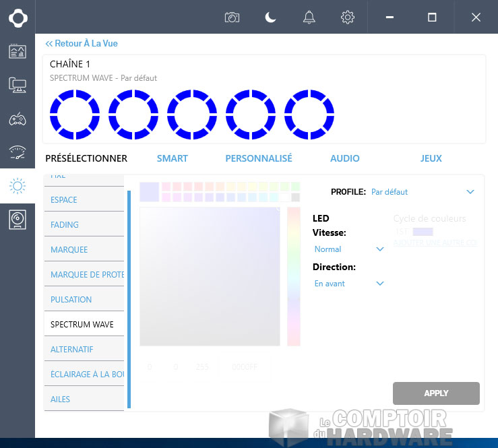This screenshot has width=498, height=448.
Task: Open the gamepad games sidebar icon
Action: pos(18,119)
